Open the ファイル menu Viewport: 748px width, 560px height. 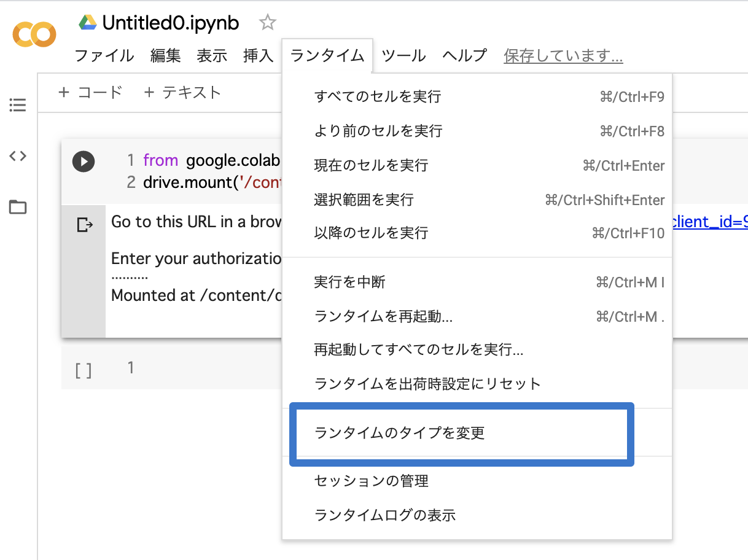click(x=104, y=55)
